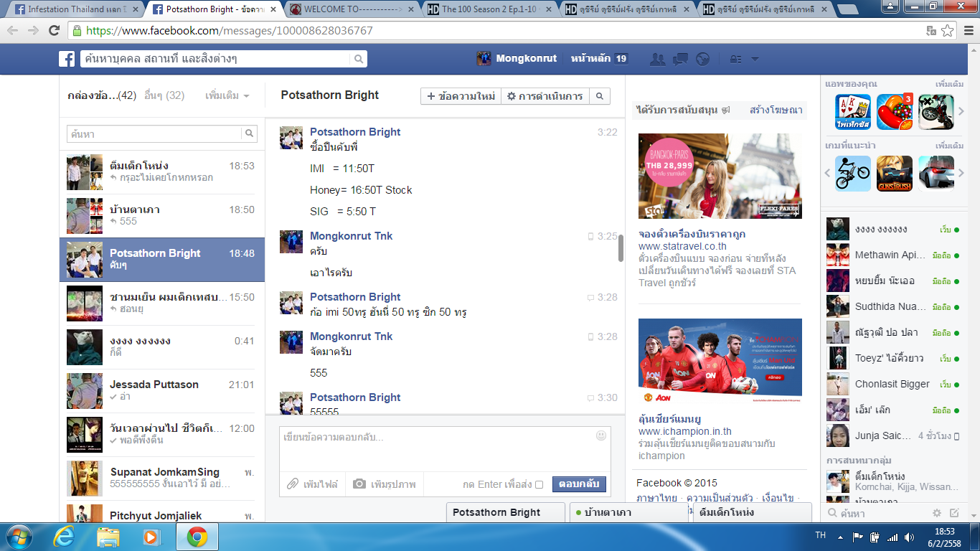980x551 pixels.
Task: Click the reply message text box
Action: coord(445,448)
